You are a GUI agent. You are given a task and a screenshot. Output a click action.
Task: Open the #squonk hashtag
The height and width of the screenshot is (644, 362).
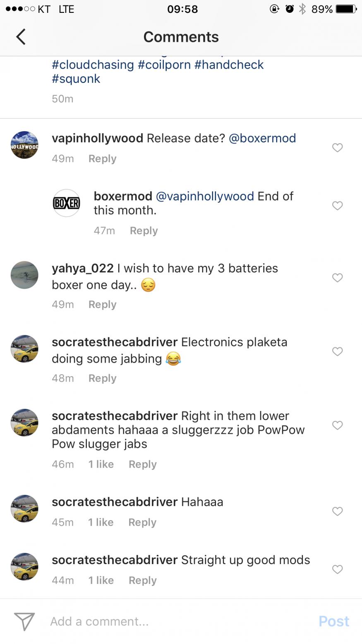(x=76, y=79)
